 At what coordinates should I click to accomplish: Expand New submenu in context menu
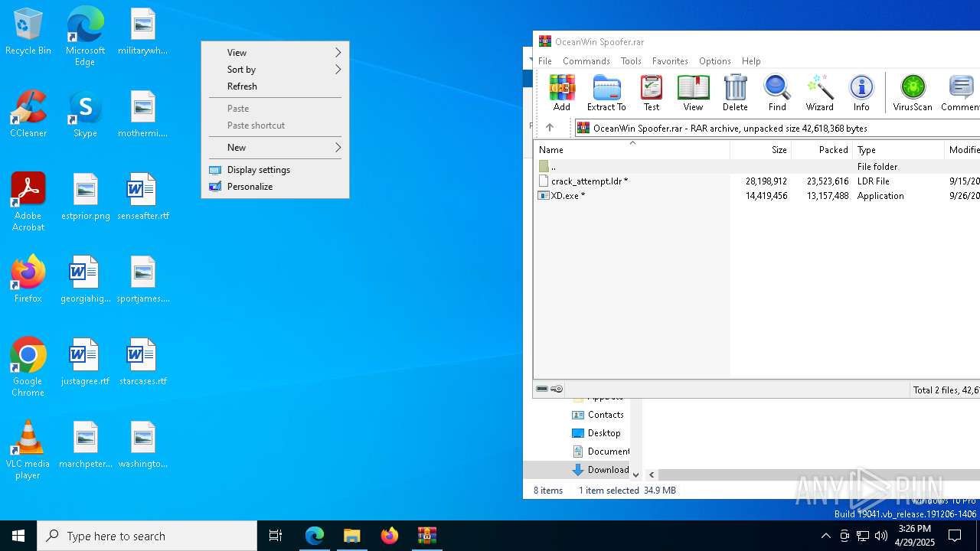pos(275,148)
